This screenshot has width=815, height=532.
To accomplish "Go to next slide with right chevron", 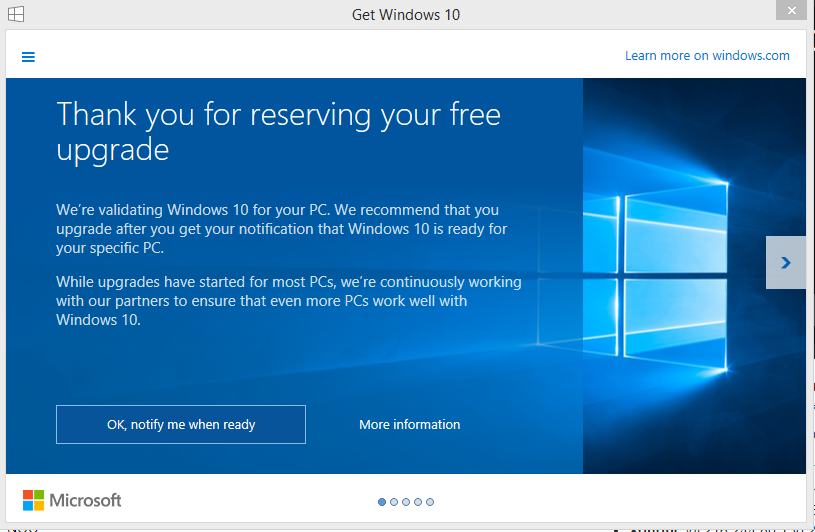I will (x=785, y=262).
